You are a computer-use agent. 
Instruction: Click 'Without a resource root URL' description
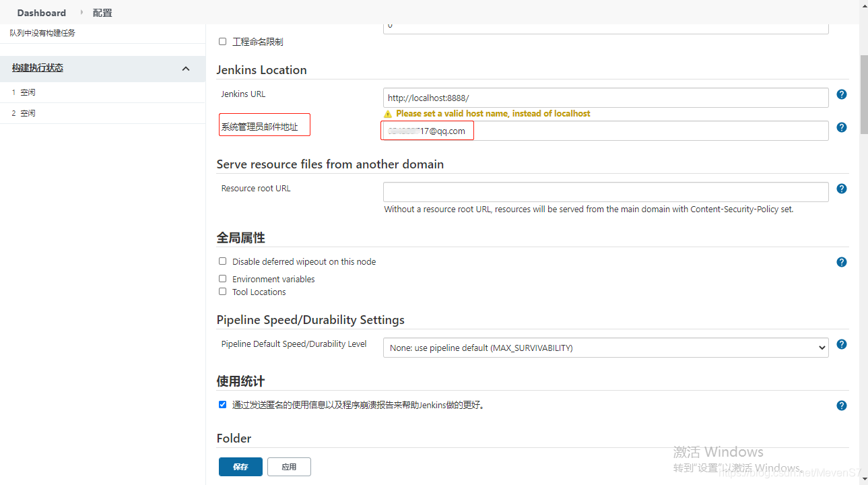pyautogui.click(x=589, y=209)
